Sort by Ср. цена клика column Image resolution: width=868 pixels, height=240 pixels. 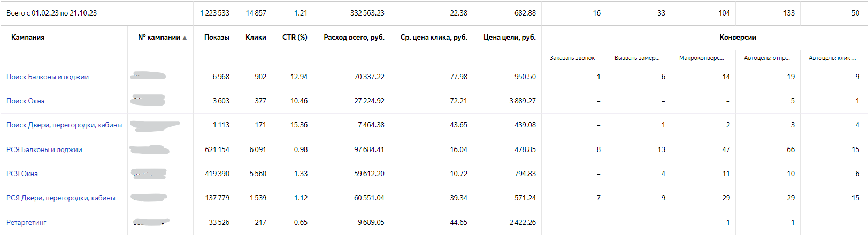[x=434, y=37]
